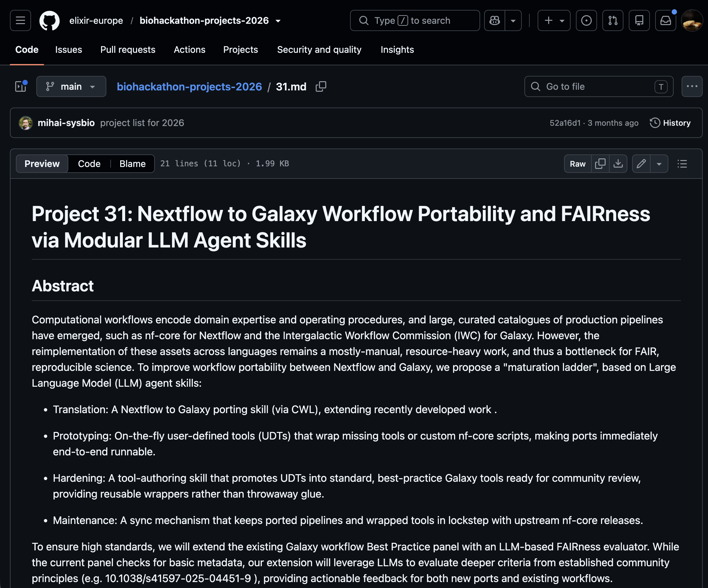
Task: Click the '3 months ago' timestamp
Action: (613, 123)
